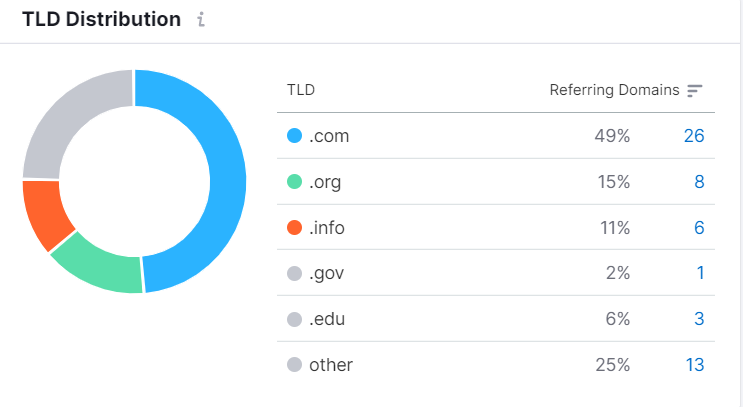Screen dimensions: 743x407
Task: Click the gray .gov legend dot
Action: pos(294,273)
